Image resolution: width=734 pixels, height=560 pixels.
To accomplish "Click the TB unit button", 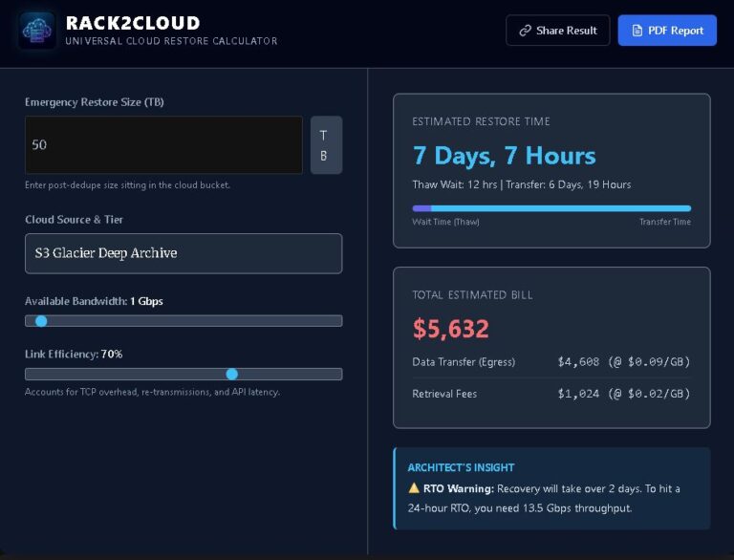I will [x=326, y=145].
